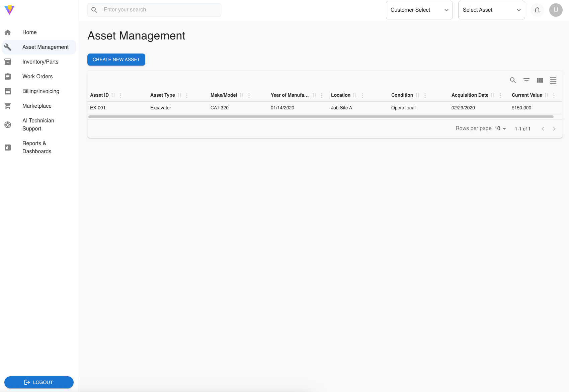
Task: Open Make/Model column actions menu
Action: 249,95
